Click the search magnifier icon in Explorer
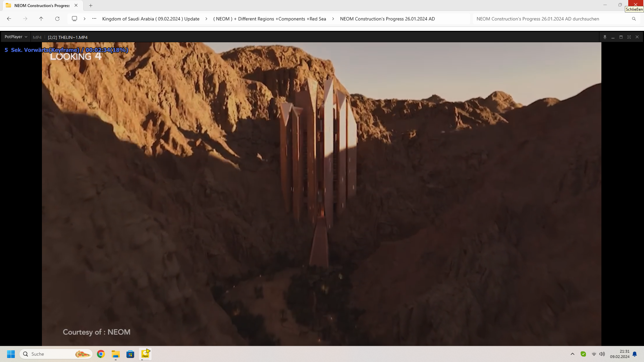The image size is (644, 362). (x=634, y=19)
